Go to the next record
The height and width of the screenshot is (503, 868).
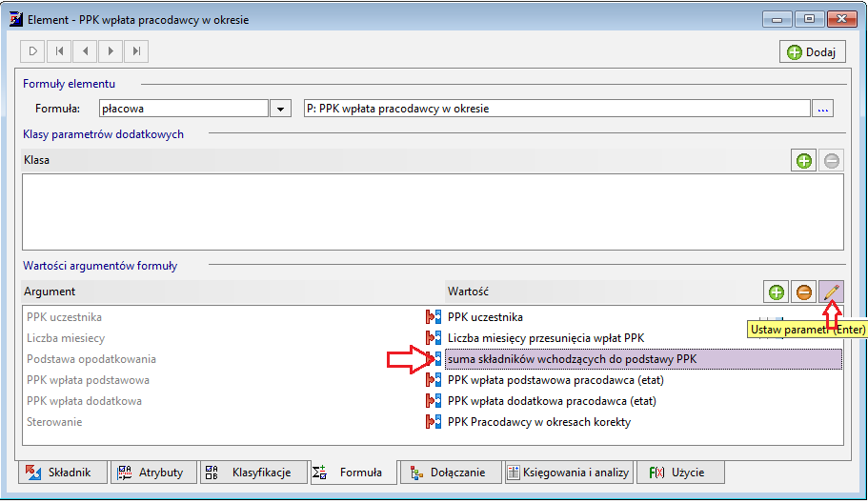pos(111,51)
